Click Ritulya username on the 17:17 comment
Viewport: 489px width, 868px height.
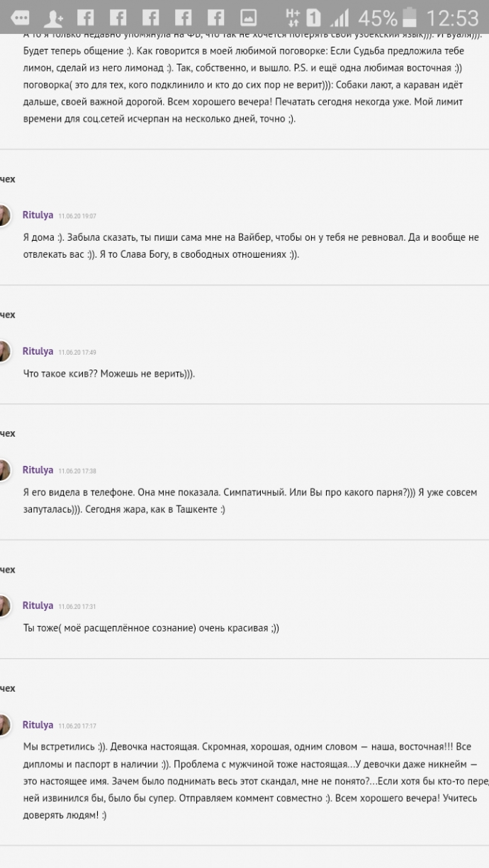(38, 724)
